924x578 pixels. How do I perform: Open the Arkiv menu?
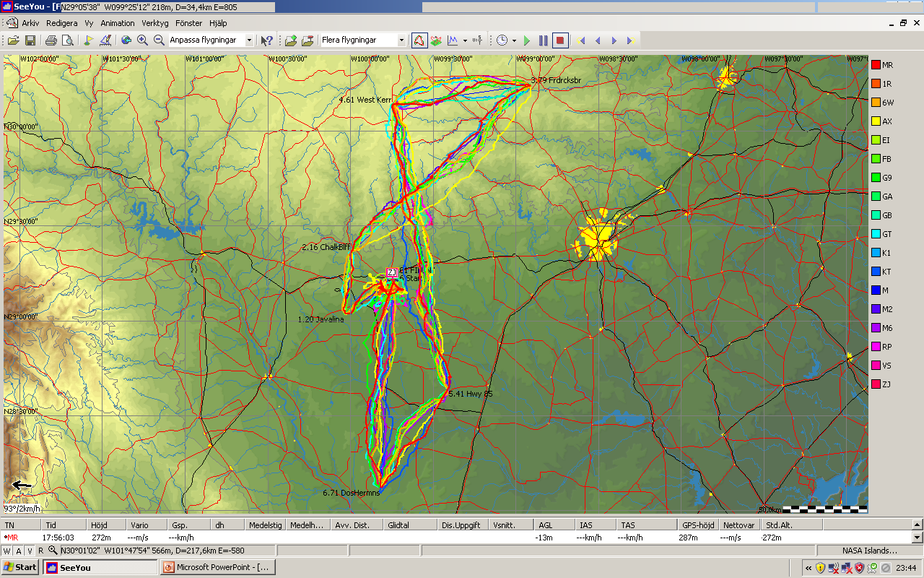30,23
